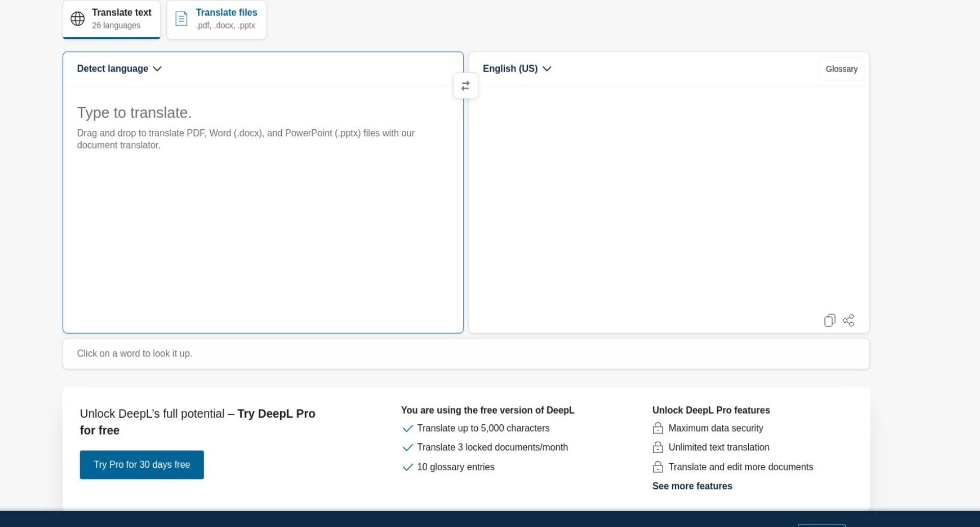Switch to the Translate files tab
Screen dimensions: 980x527
216,19
